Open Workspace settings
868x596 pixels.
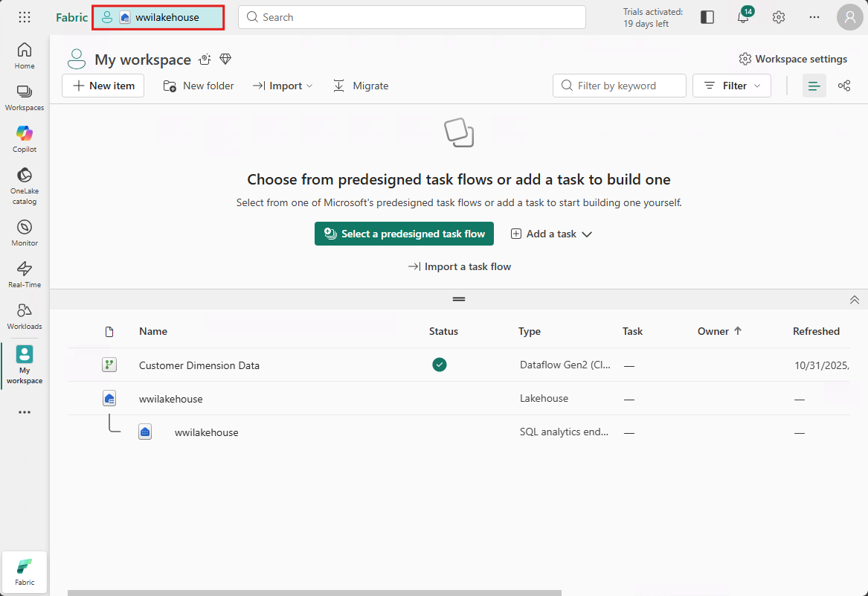[793, 59]
